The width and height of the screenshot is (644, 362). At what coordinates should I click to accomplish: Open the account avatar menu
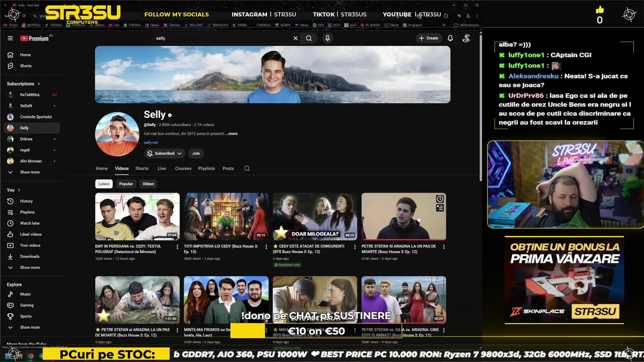click(466, 38)
